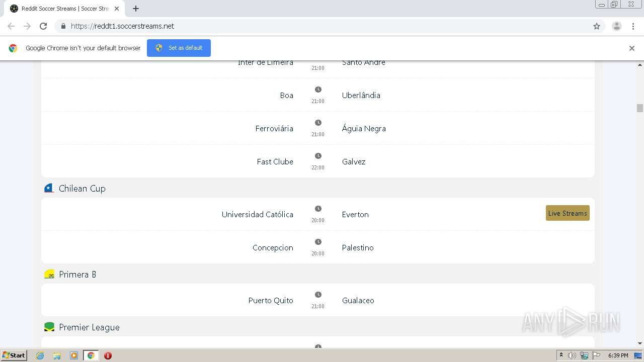Bookmark this page with the star icon

coord(597,26)
